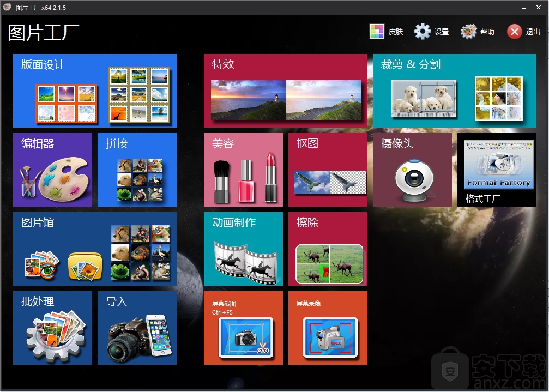Click the 特效 tile title
The image size is (549, 392).
point(222,64)
